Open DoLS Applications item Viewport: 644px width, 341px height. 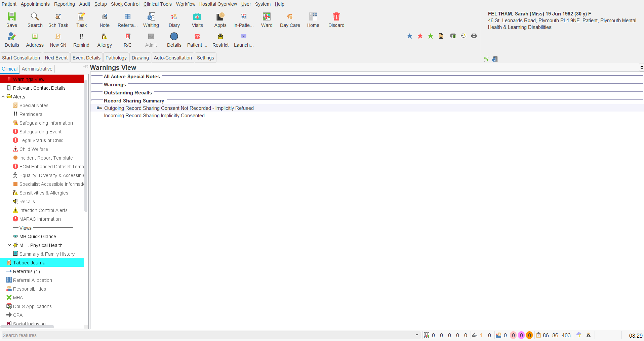[32, 306]
